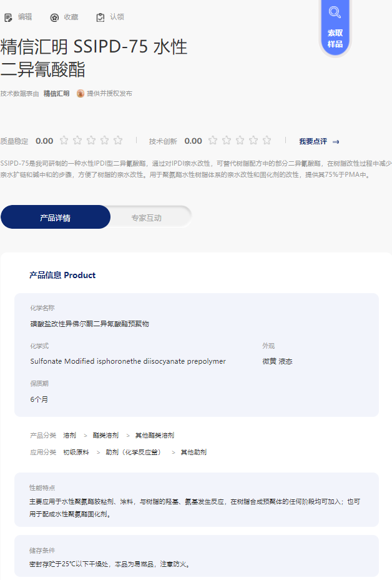
Task: Click the product title 精信汇明 SSIPD-75 水性二异氰酸酯
Action: point(94,58)
